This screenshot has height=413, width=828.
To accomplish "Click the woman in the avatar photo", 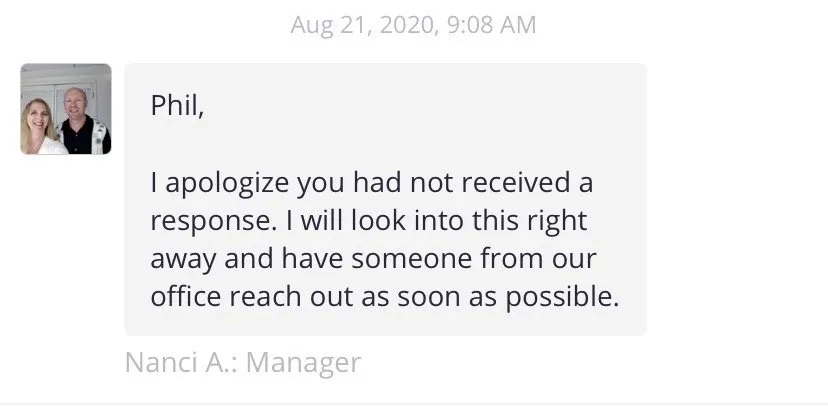I will [40, 126].
